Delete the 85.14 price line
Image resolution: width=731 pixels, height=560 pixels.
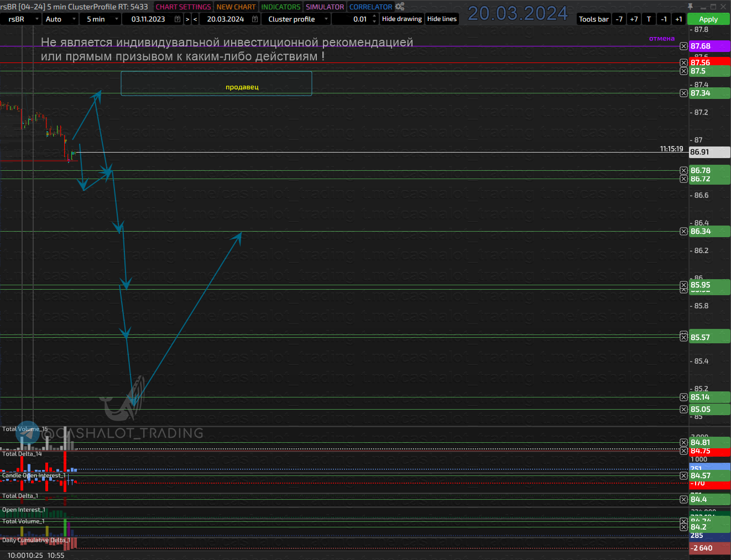[683, 397]
